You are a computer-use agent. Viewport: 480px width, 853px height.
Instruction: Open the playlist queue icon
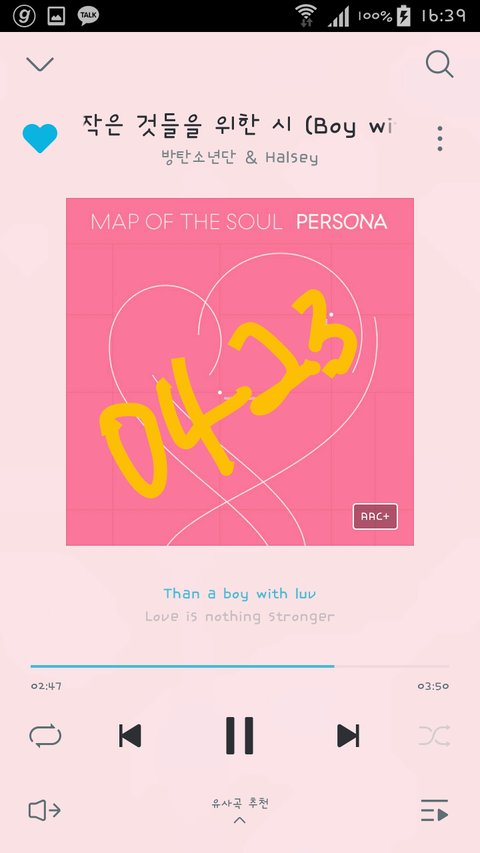tap(434, 811)
